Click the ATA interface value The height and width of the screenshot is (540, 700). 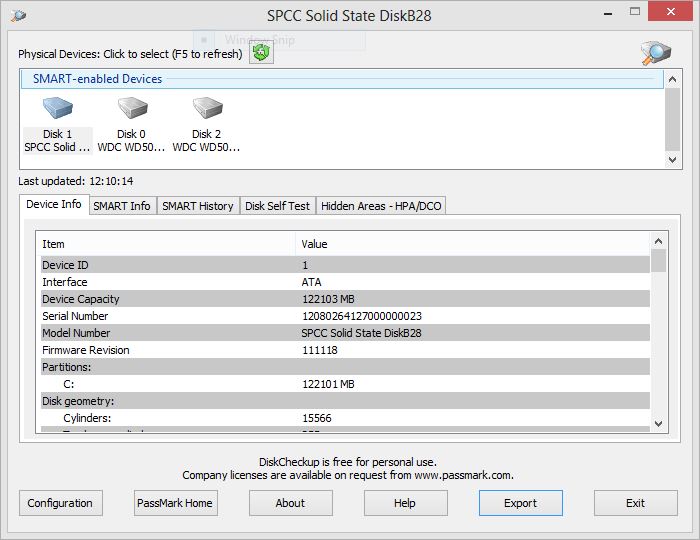[311, 282]
